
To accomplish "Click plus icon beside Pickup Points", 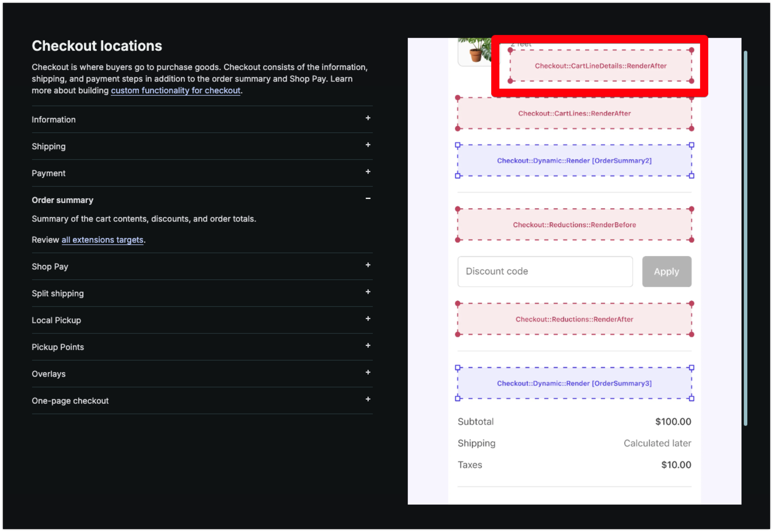I will (368, 345).
